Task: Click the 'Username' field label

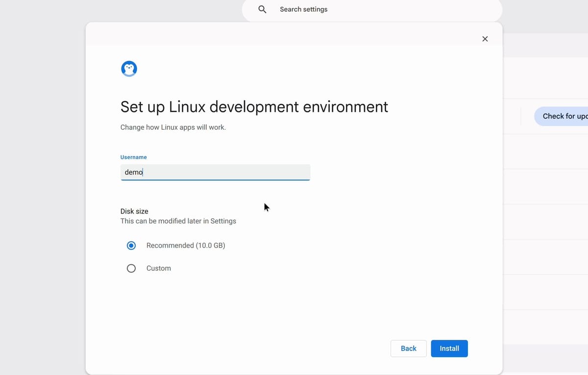Action: coord(134,157)
